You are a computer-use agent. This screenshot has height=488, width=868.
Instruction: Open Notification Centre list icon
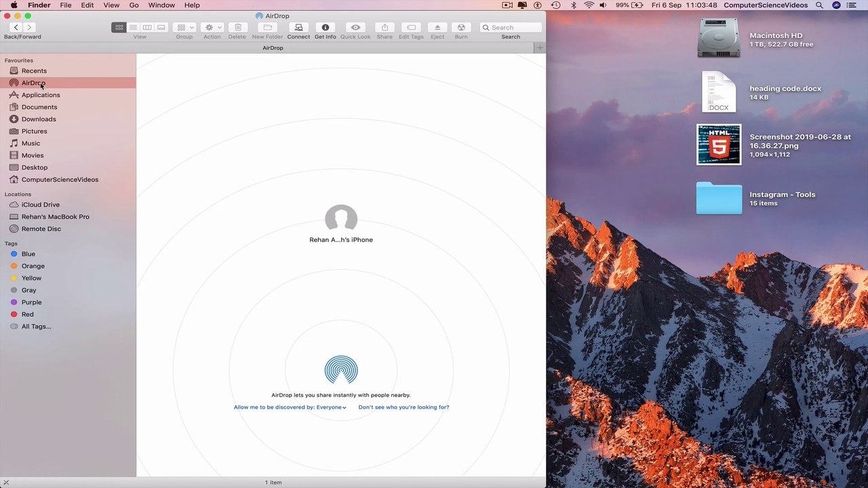[852, 5]
